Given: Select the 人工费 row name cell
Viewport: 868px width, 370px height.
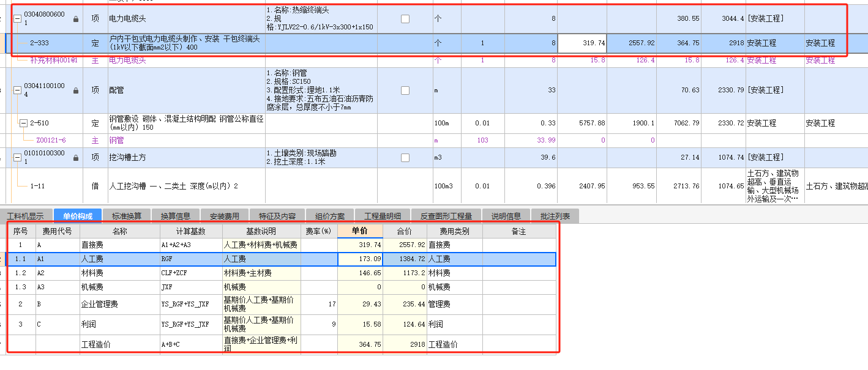Looking at the screenshot, I should point(119,259).
